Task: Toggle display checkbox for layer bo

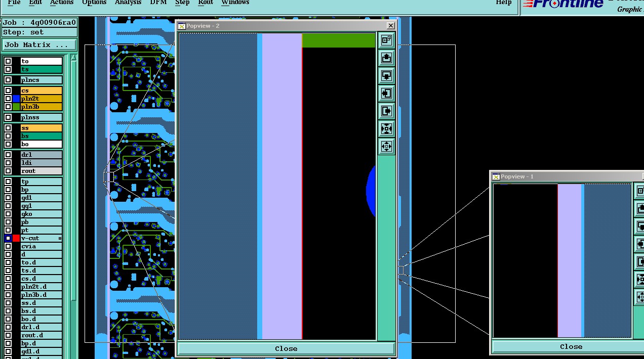Action: click(8, 144)
